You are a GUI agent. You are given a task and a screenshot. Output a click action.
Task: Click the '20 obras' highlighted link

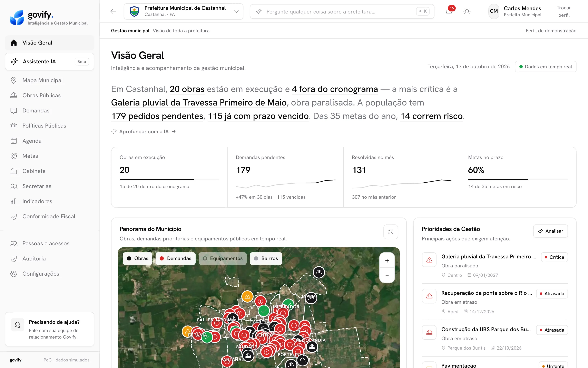tap(187, 89)
